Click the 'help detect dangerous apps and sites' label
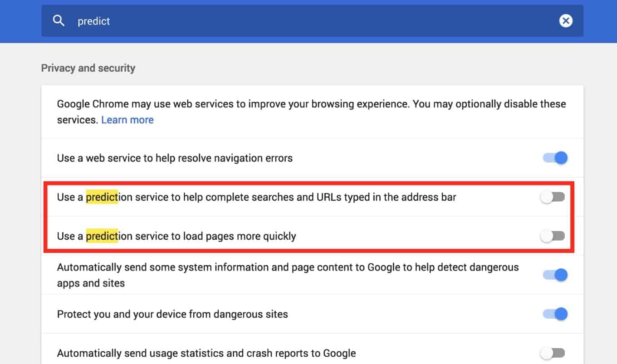Viewport: 617px width, 364px height. pyautogui.click(x=288, y=275)
